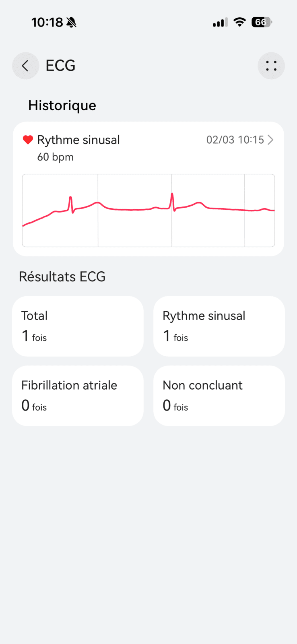This screenshot has width=297, height=644.
Task: Select the Rythme sinusal 1 fois card
Action: point(219,326)
